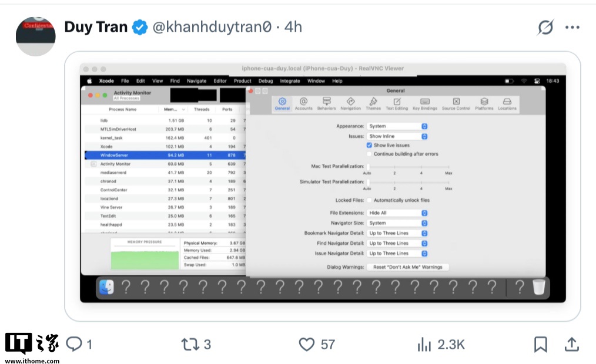Open the File Extensions dropdown
596x364 pixels.
397,213
